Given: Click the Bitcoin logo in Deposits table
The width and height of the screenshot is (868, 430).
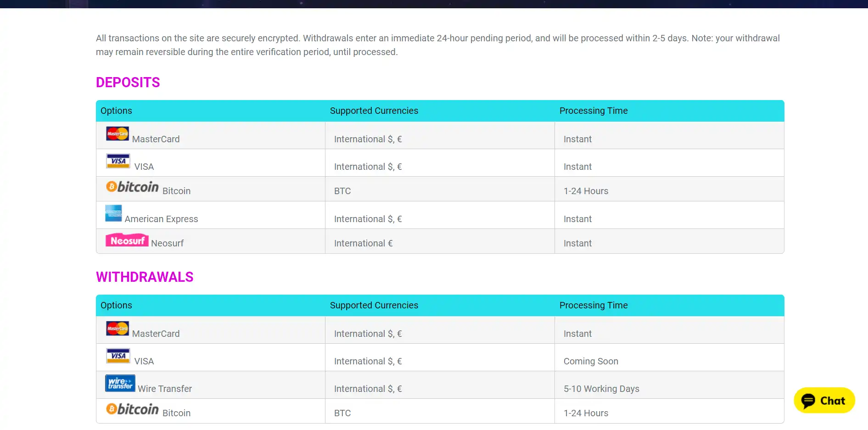Looking at the screenshot, I should [132, 187].
